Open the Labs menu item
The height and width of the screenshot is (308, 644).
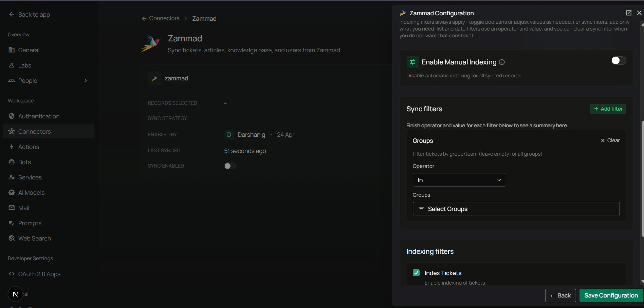pos(49,65)
